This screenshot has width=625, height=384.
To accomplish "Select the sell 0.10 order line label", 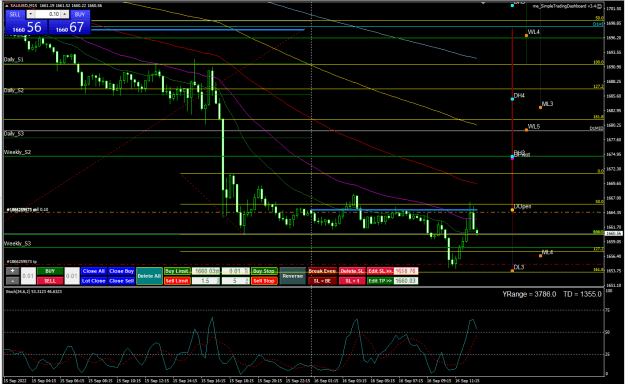I will [x=27, y=210].
